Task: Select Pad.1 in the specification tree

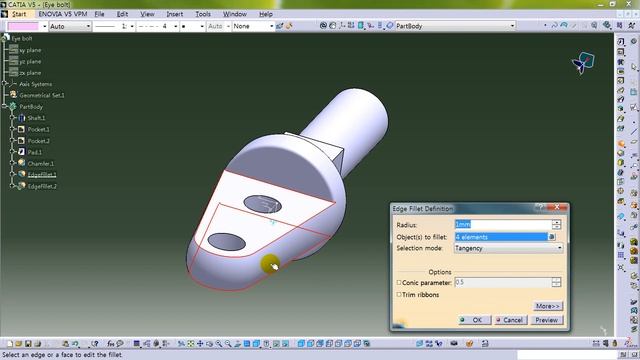Action: click(35, 152)
